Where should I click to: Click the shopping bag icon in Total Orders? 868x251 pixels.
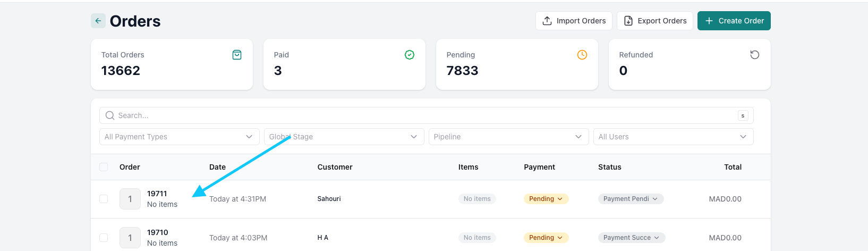[x=237, y=55]
